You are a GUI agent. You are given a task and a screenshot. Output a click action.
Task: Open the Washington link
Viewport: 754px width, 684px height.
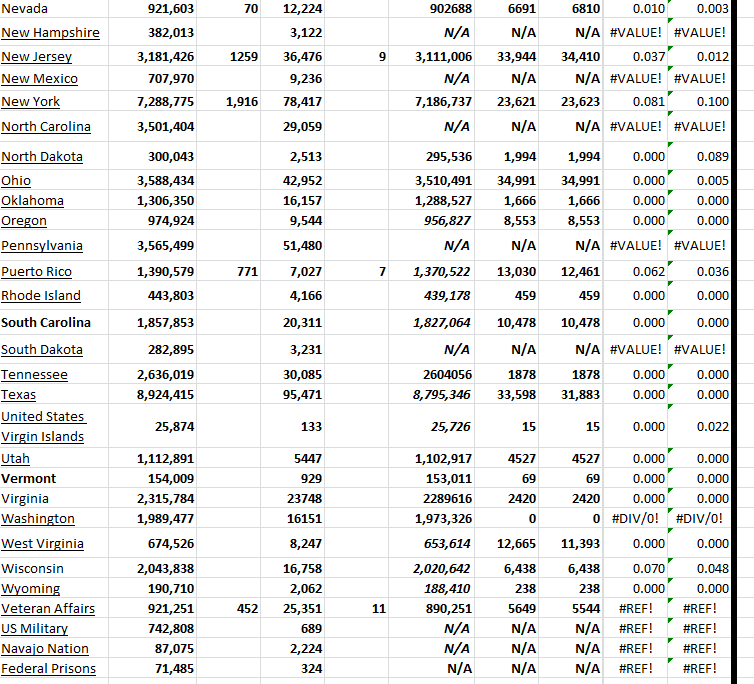pos(38,519)
